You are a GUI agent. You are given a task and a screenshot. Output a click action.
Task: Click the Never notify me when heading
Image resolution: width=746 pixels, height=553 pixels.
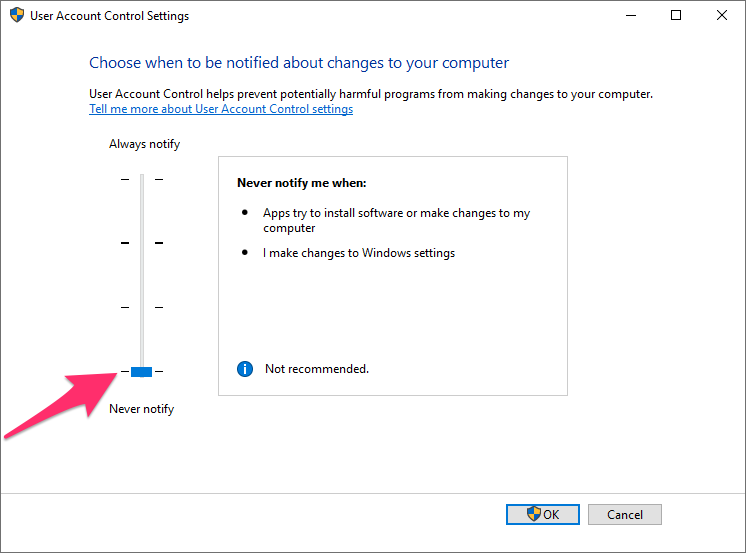[x=302, y=183]
